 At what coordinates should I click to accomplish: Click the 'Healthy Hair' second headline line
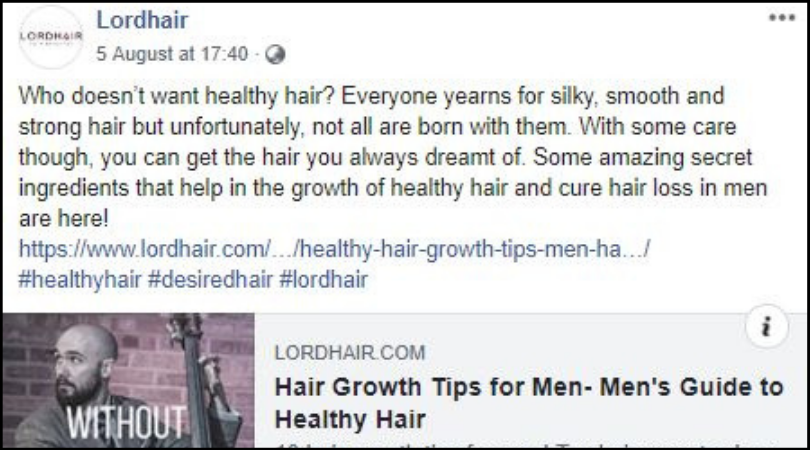click(350, 419)
